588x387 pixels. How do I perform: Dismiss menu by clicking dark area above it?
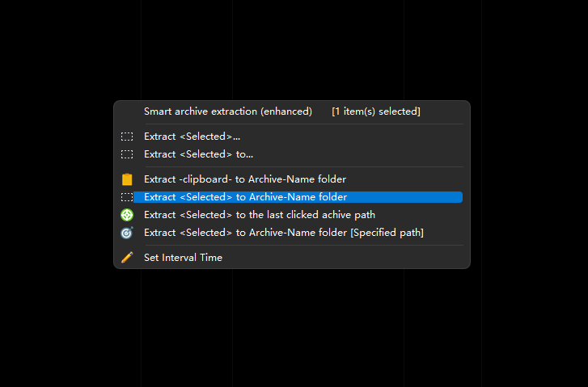(291, 48)
